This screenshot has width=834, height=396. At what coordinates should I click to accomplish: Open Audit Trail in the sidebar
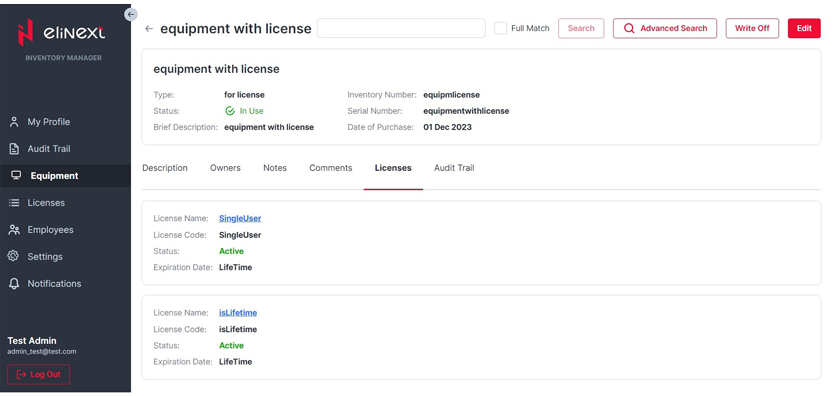click(x=49, y=149)
